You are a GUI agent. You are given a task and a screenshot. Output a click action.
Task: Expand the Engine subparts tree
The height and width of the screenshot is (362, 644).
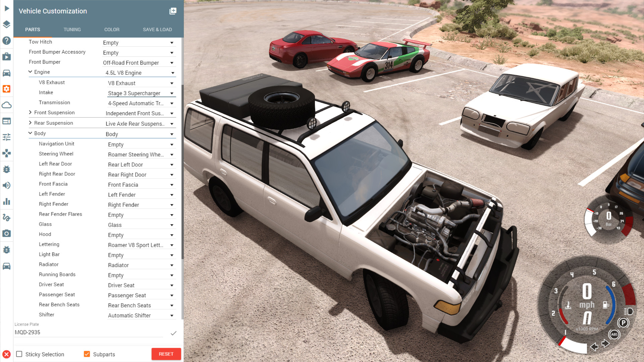click(x=30, y=72)
